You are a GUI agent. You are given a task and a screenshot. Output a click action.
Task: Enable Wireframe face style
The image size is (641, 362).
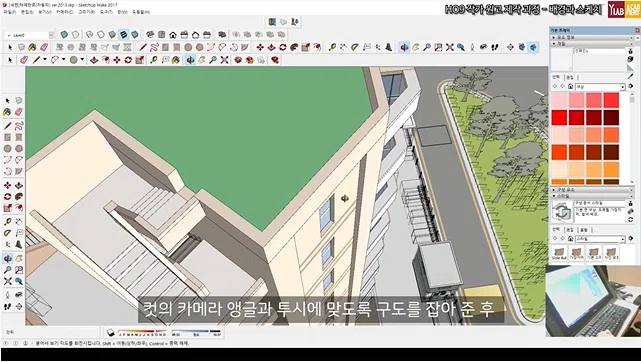pos(90,35)
